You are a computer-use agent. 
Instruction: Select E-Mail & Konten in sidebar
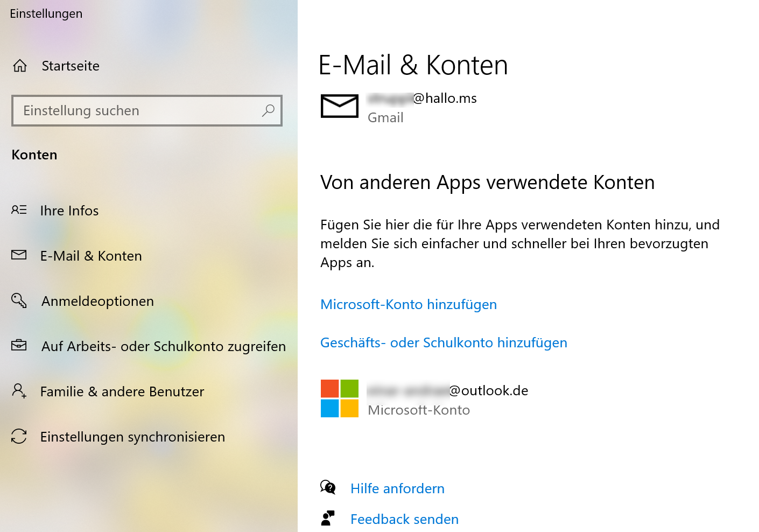[x=91, y=256]
